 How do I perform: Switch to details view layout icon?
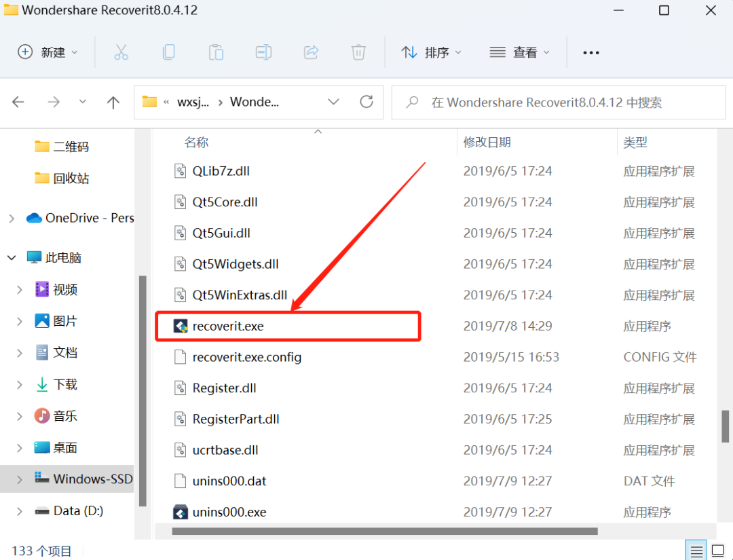pyautogui.click(x=696, y=550)
